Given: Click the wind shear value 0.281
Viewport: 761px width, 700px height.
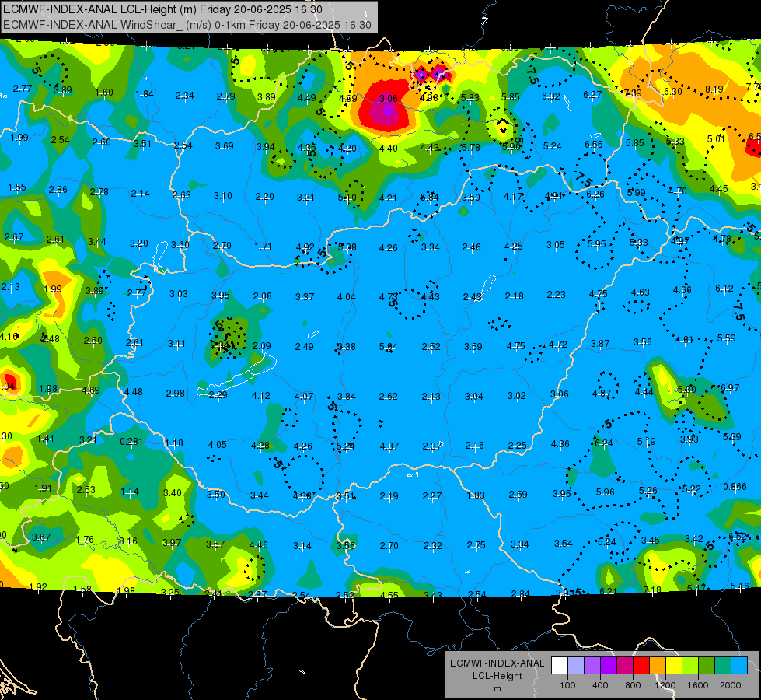Looking at the screenshot, I should point(131,442).
